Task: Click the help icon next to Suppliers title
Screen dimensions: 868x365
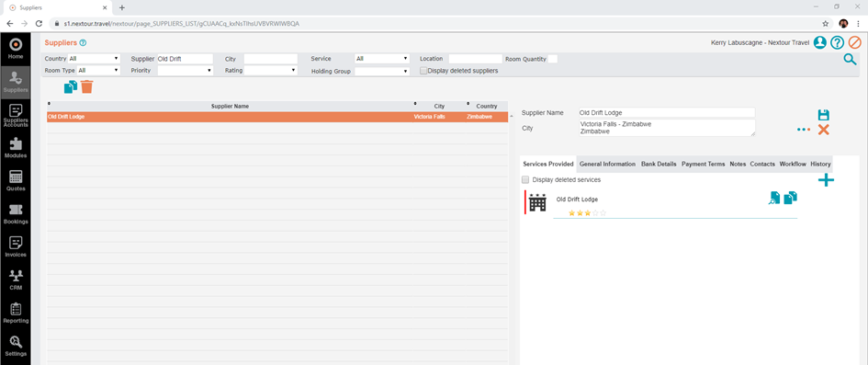Action: coord(83,42)
